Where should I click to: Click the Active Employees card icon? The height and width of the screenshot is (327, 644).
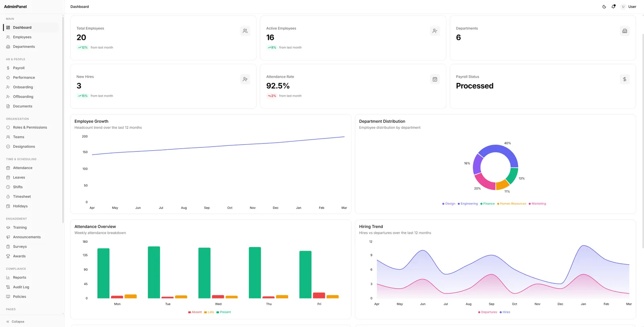(x=435, y=31)
